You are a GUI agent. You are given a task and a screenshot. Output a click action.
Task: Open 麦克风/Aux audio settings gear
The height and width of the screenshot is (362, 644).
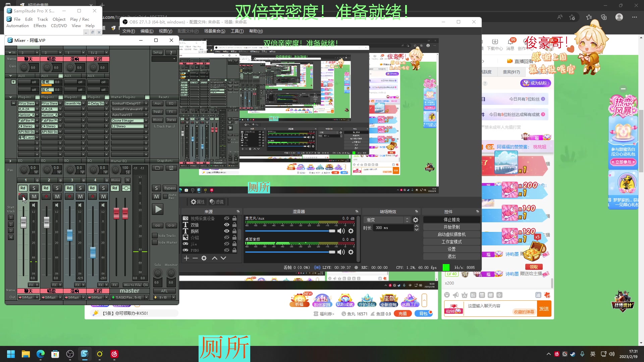pos(351,231)
